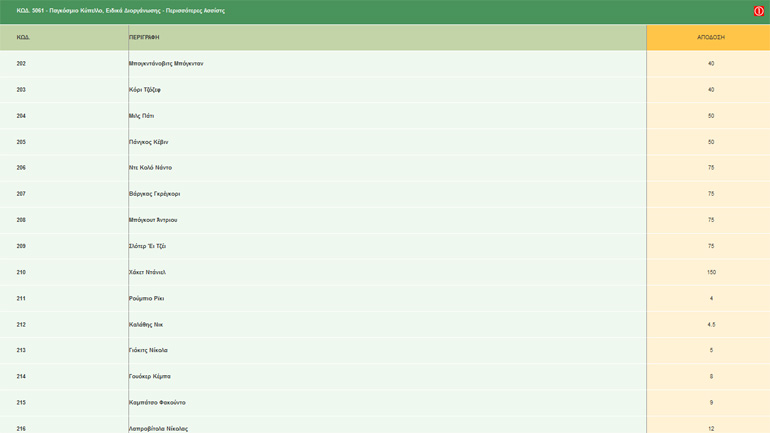Image resolution: width=770 pixels, height=433 pixels.
Task: Select odds 150 for Χάκετ Ντάνιελ
Action: (710, 272)
